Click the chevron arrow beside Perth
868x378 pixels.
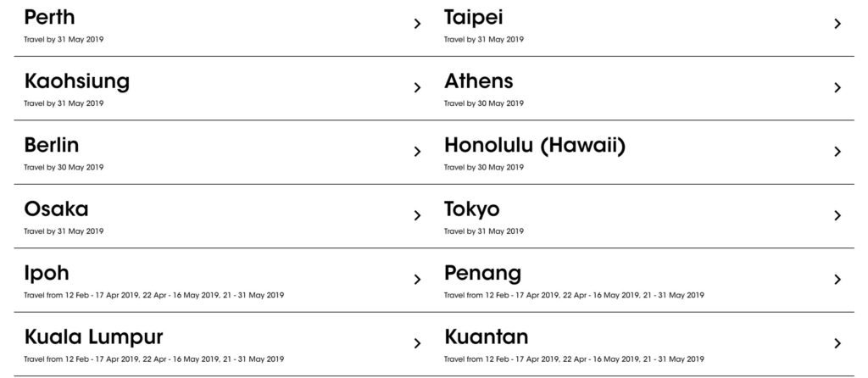417,24
